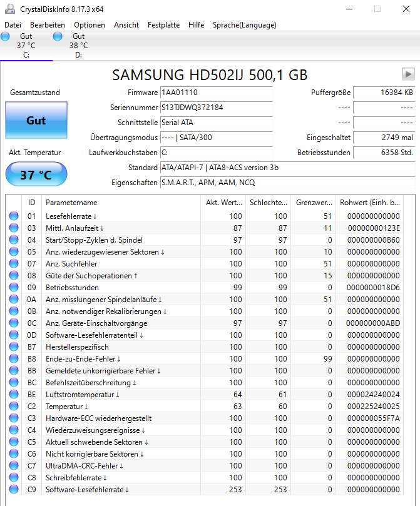Click status circle of Anz. Geräte-Einschaltvorgänge
The height and width of the screenshot is (506, 420).
14,323
